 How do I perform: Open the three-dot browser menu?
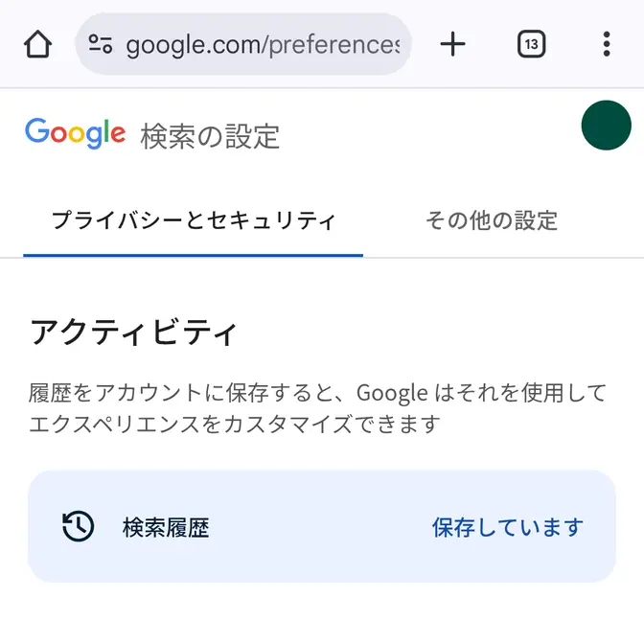tap(606, 44)
